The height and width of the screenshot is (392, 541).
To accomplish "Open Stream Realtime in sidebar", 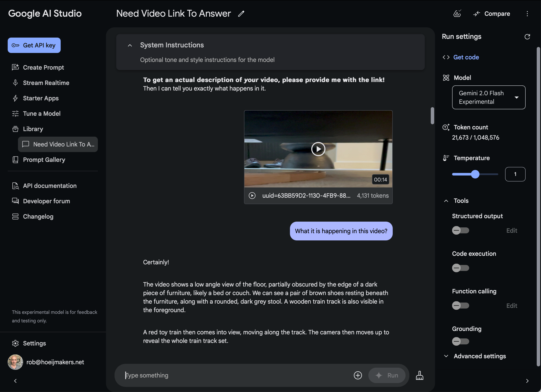I will pos(46,83).
